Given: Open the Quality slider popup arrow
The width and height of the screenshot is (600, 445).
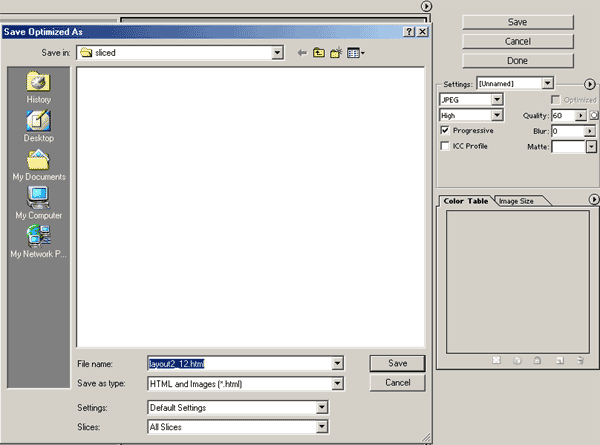Looking at the screenshot, I should (581, 116).
